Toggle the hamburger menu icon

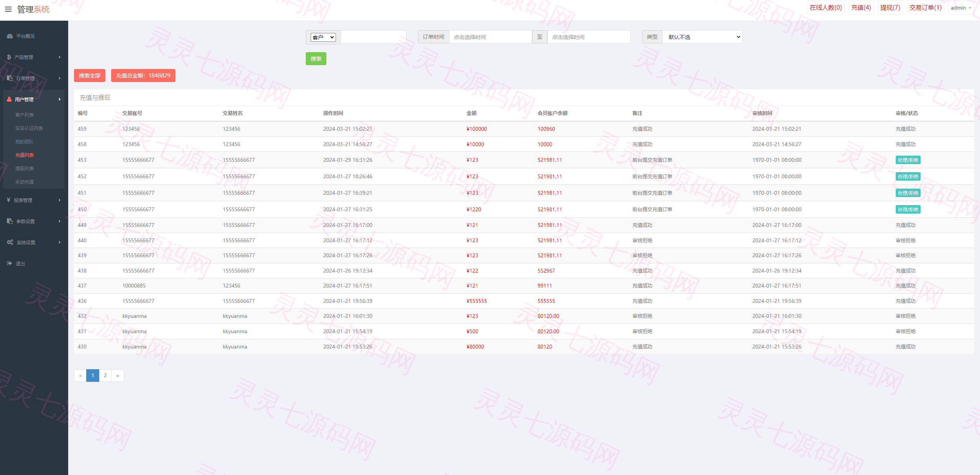(8, 9)
